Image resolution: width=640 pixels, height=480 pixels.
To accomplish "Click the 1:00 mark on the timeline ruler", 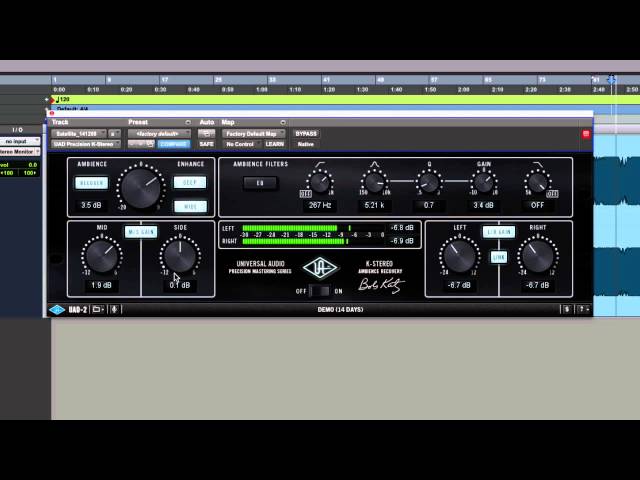I will coord(262,89).
